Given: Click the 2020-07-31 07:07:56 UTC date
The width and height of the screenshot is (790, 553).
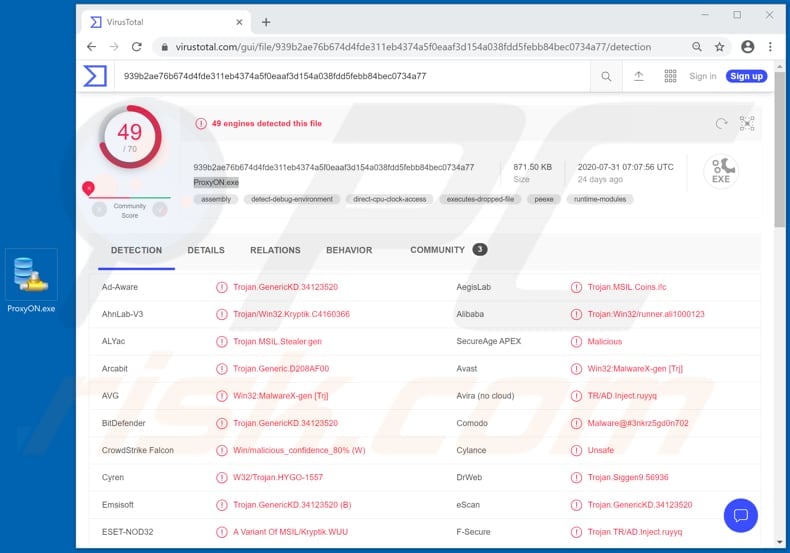Looking at the screenshot, I should [x=625, y=167].
